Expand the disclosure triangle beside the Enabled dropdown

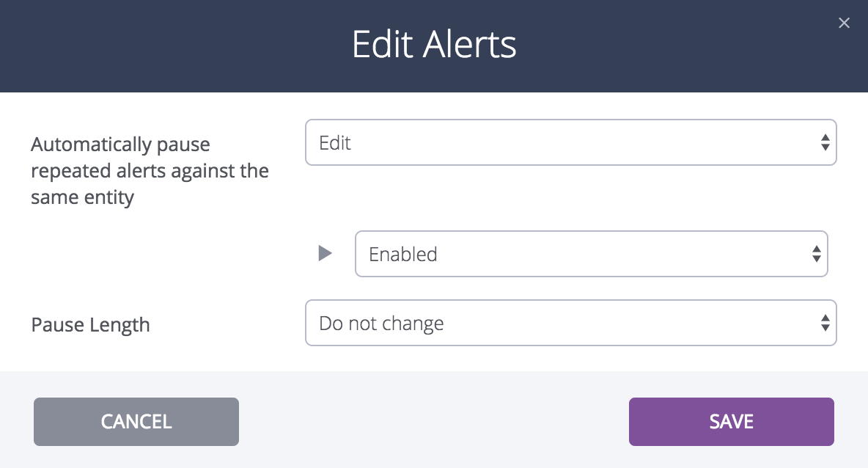325,253
